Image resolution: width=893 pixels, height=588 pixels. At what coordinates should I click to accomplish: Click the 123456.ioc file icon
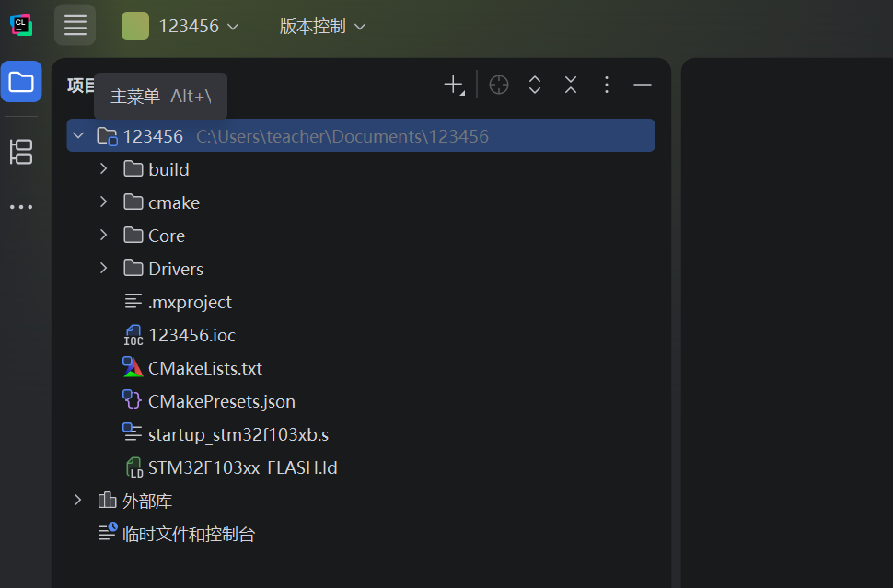tap(133, 335)
